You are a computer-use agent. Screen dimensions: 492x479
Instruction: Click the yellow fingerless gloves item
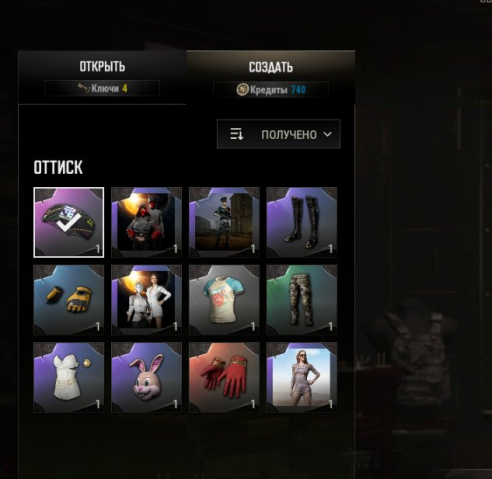(x=69, y=300)
